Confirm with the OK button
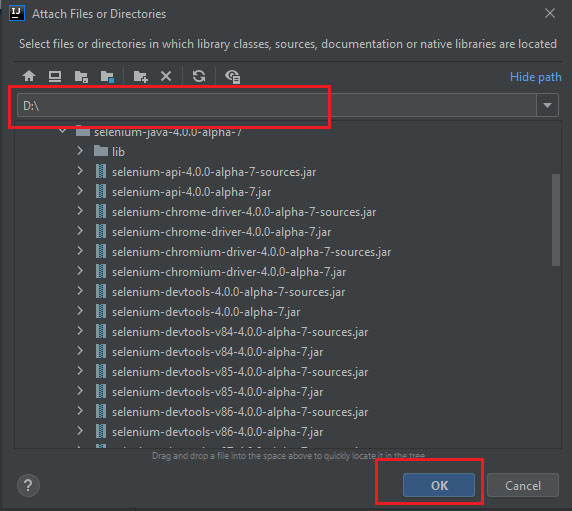This screenshot has height=511, width=572. (439, 485)
